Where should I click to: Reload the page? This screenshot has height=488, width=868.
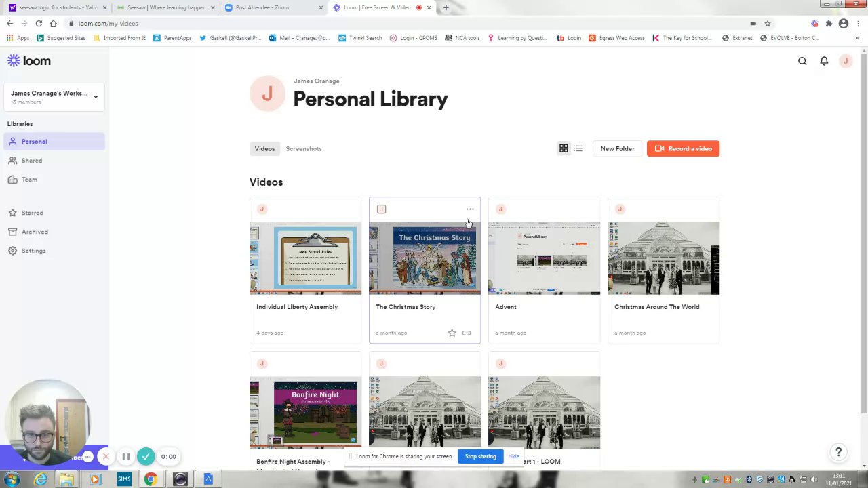point(39,23)
